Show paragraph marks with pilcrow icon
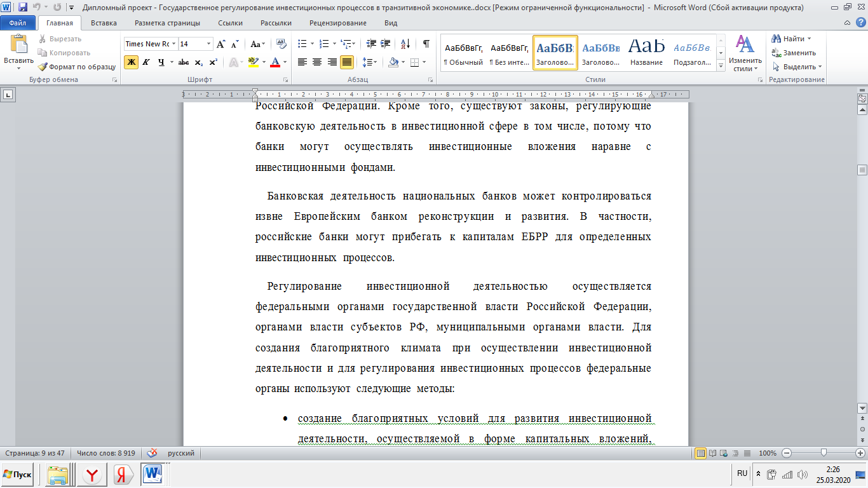Viewport: 868px width, 488px height. pos(426,44)
